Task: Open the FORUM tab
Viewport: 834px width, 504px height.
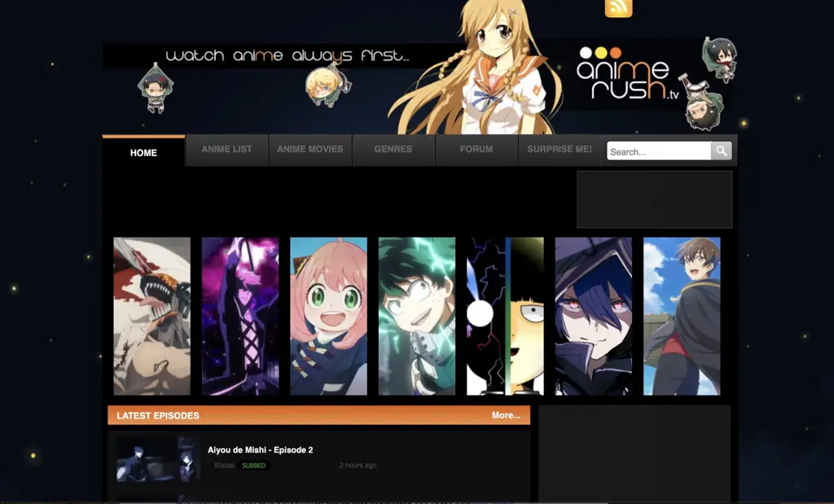Action: [476, 149]
